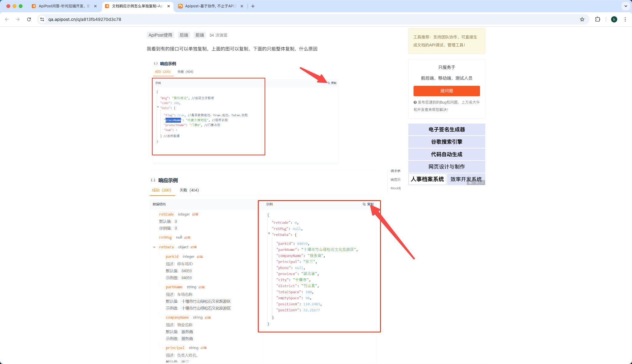Open 电子签名生成器 ad link
Viewport: 632px width, 364px height.
point(446,130)
